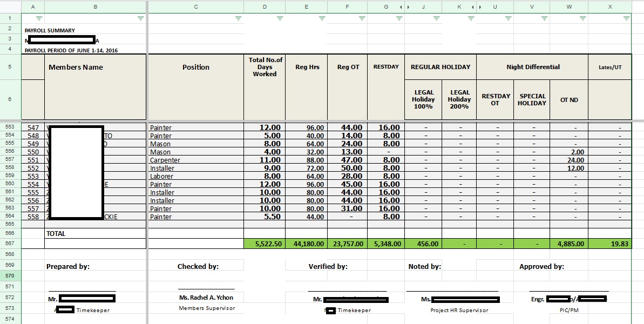Click the OT ND subheader cell
This screenshot has width=644, height=324.
click(x=569, y=99)
